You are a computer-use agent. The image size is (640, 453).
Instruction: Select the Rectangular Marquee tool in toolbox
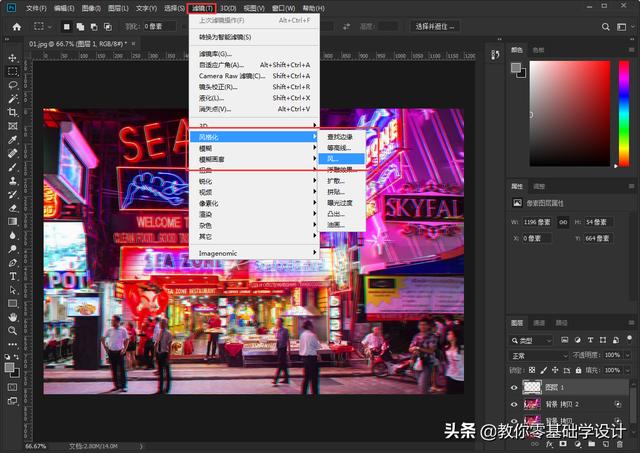click(x=13, y=71)
